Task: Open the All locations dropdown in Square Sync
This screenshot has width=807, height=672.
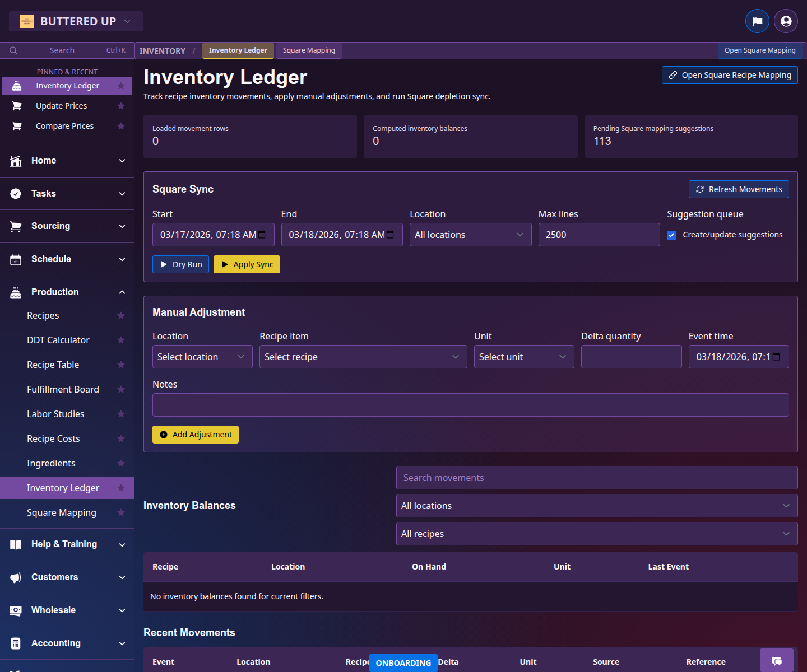Action: coord(470,235)
